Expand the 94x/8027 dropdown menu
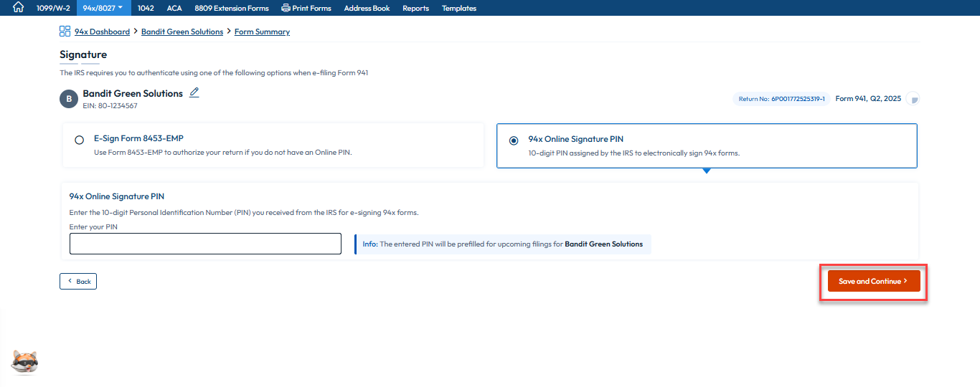This screenshot has height=387, width=980. (x=103, y=8)
